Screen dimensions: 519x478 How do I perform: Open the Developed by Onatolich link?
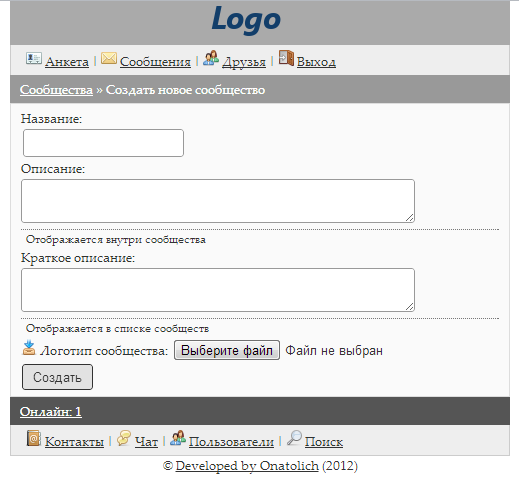point(247,466)
